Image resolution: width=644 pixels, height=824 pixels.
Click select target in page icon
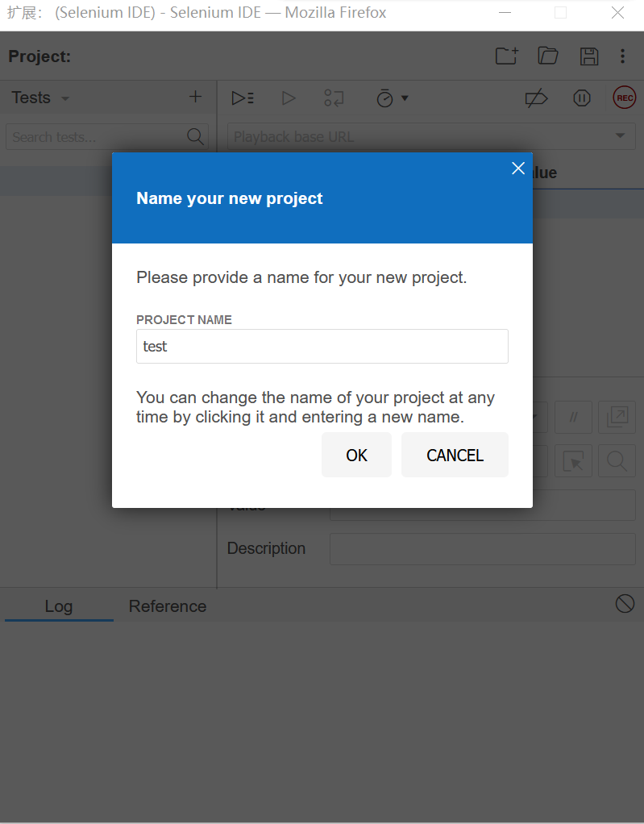(x=574, y=461)
